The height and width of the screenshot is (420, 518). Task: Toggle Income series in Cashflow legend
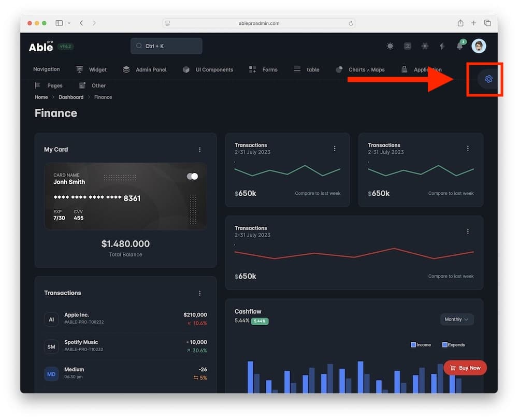coord(421,345)
